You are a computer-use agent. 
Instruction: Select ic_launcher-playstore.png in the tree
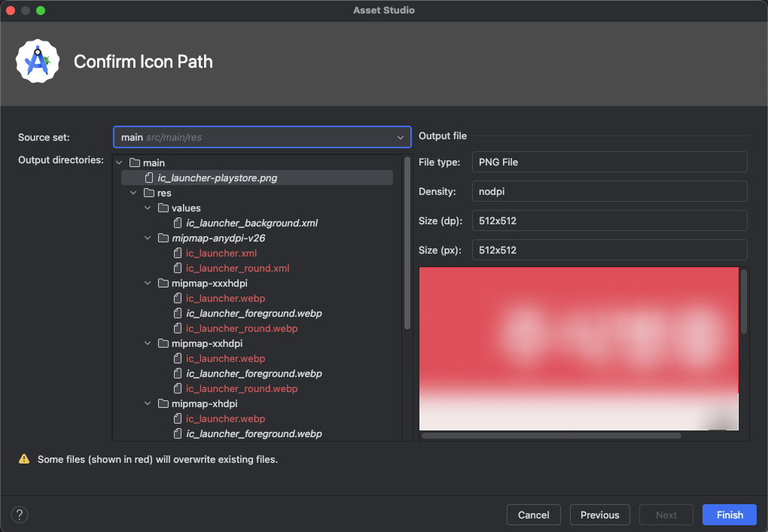[x=218, y=178]
